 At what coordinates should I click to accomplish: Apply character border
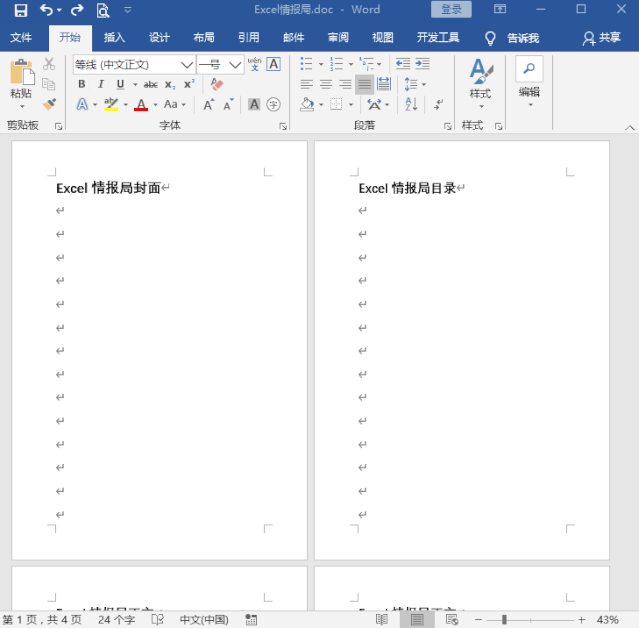273,64
